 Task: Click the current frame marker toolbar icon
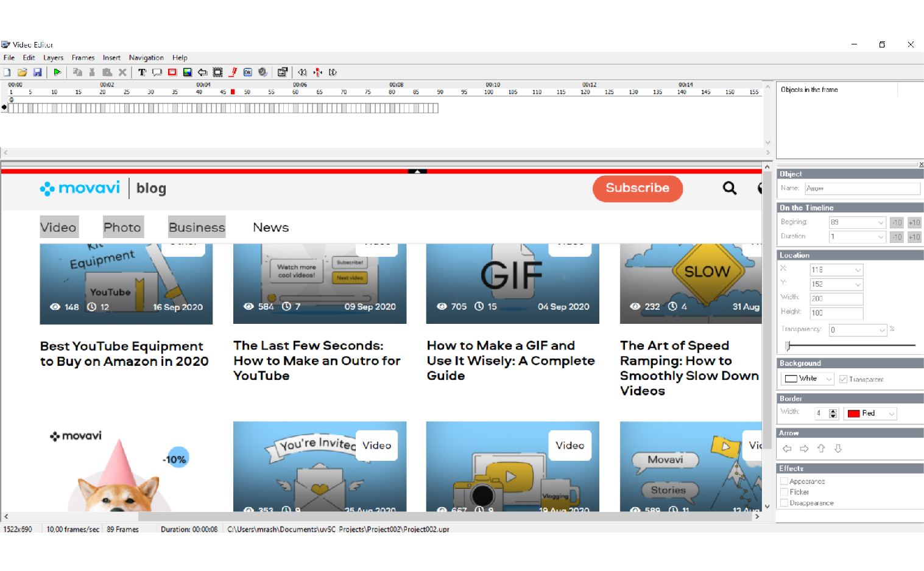317,72
